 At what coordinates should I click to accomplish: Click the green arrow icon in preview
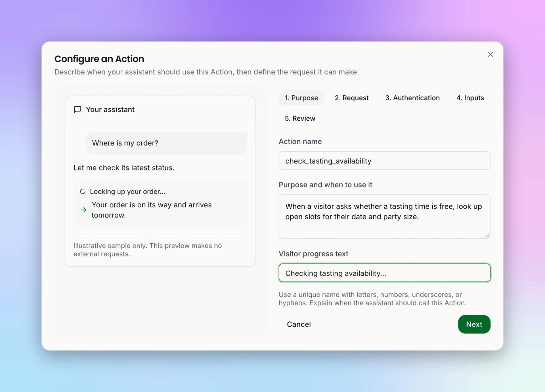[83, 210]
